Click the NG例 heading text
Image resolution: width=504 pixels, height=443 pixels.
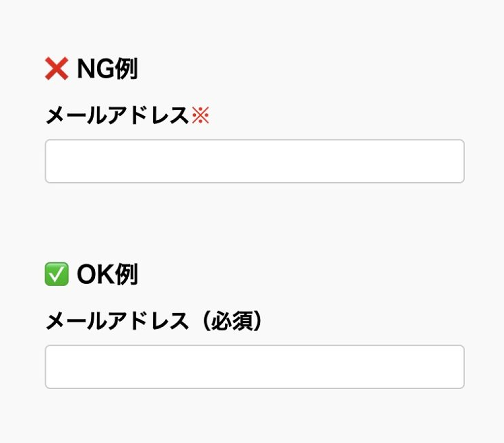coord(107,69)
